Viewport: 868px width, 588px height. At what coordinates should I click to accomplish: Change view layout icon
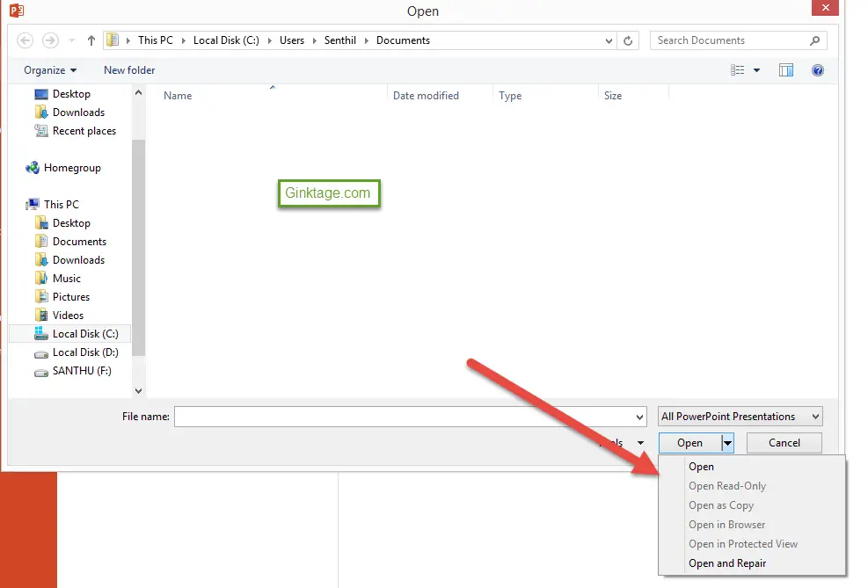pyautogui.click(x=737, y=70)
